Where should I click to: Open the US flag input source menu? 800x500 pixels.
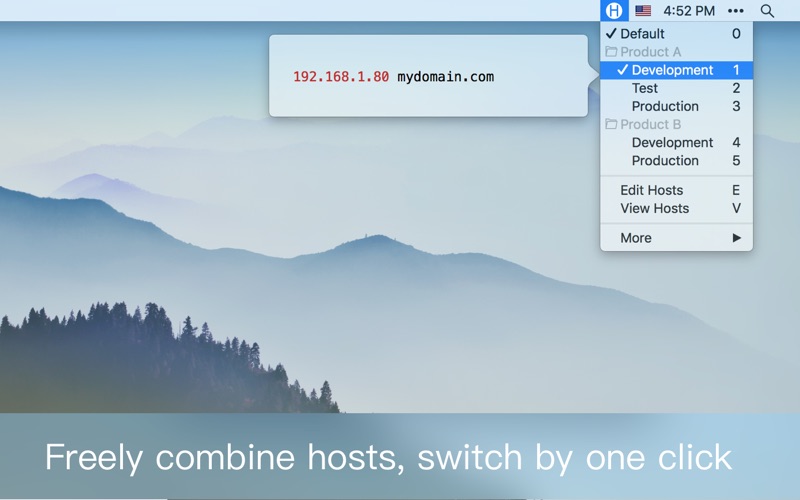(x=643, y=11)
